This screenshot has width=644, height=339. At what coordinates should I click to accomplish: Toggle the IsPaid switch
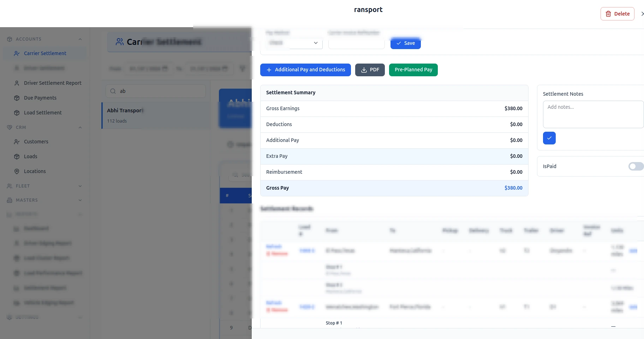click(x=636, y=166)
